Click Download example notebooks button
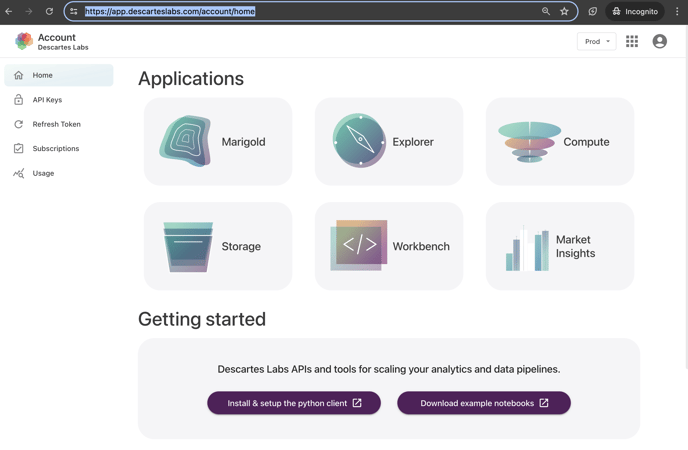This screenshot has height=450, width=688. (x=484, y=403)
